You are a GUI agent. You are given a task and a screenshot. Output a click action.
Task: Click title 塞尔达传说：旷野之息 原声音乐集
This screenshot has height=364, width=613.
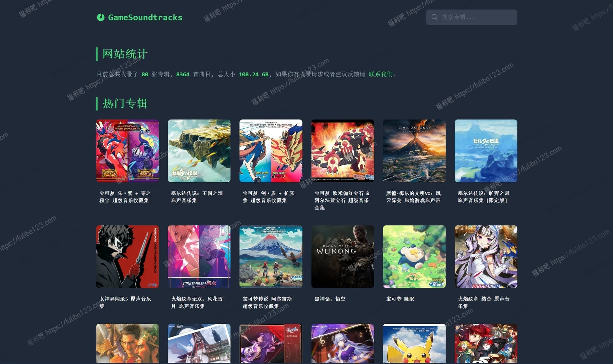tap(484, 197)
